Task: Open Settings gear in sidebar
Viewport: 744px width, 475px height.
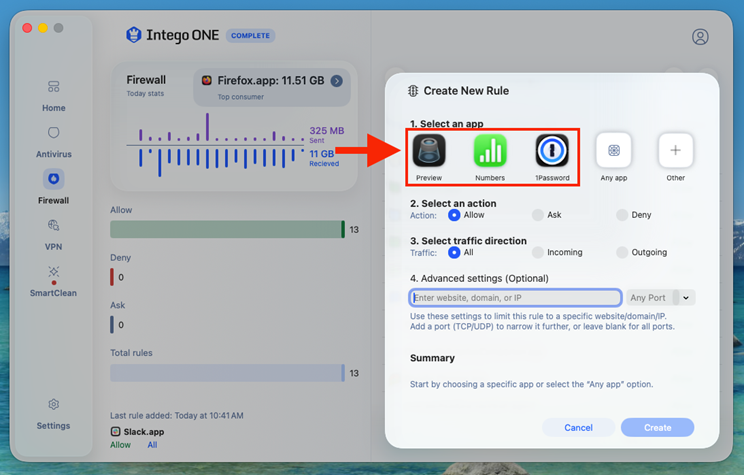Action: 54,404
